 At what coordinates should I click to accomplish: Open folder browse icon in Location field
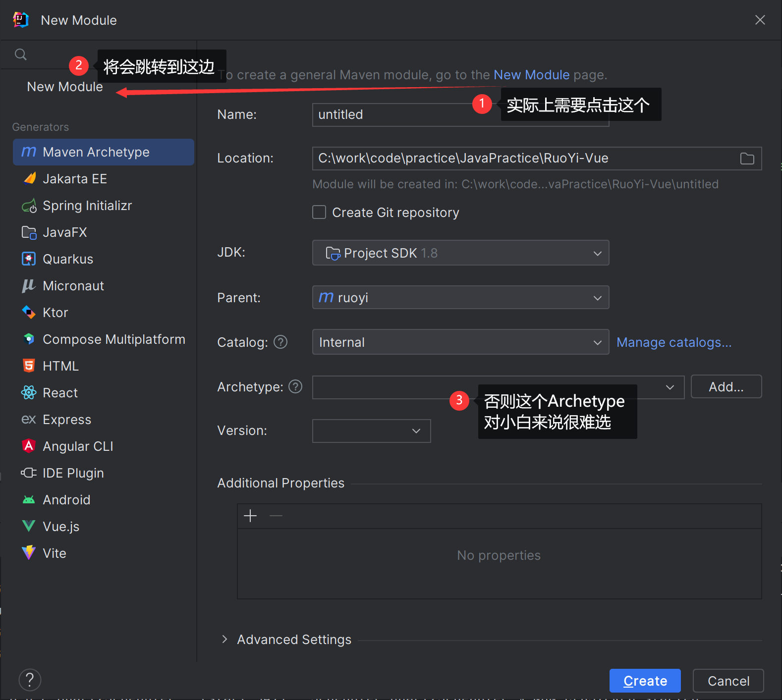[x=747, y=159]
